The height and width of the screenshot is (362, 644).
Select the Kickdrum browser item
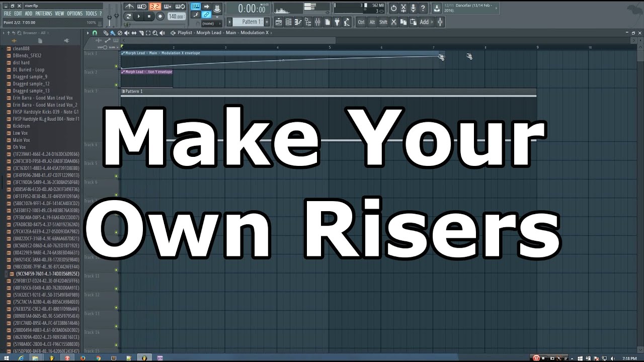click(x=22, y=126)
